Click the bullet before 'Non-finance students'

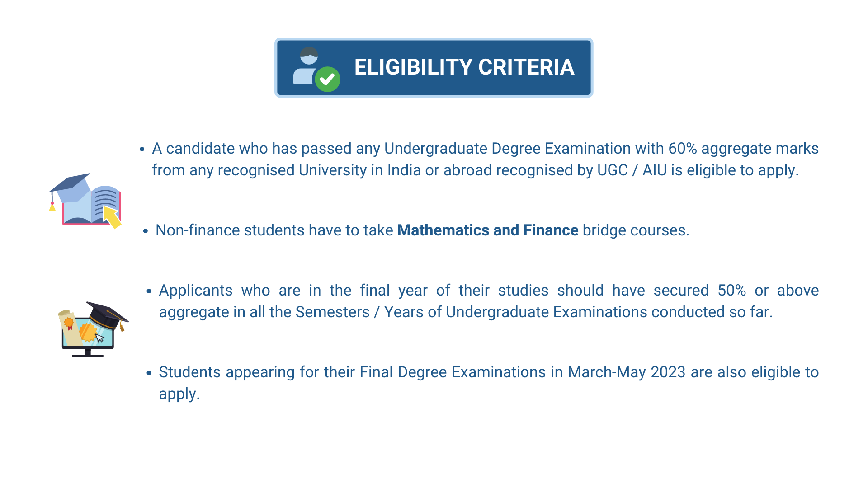[x=146, y=231]
